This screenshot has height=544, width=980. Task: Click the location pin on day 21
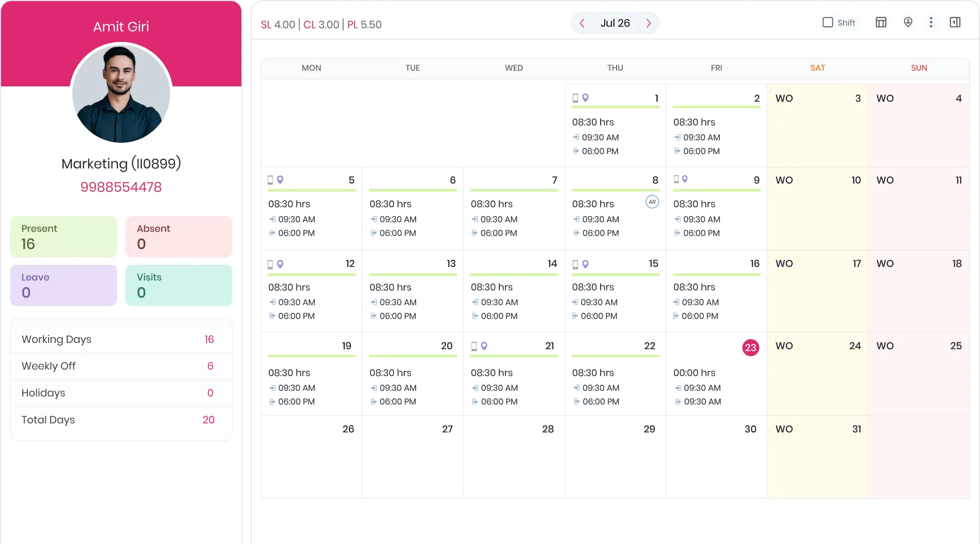coord(484,346)
